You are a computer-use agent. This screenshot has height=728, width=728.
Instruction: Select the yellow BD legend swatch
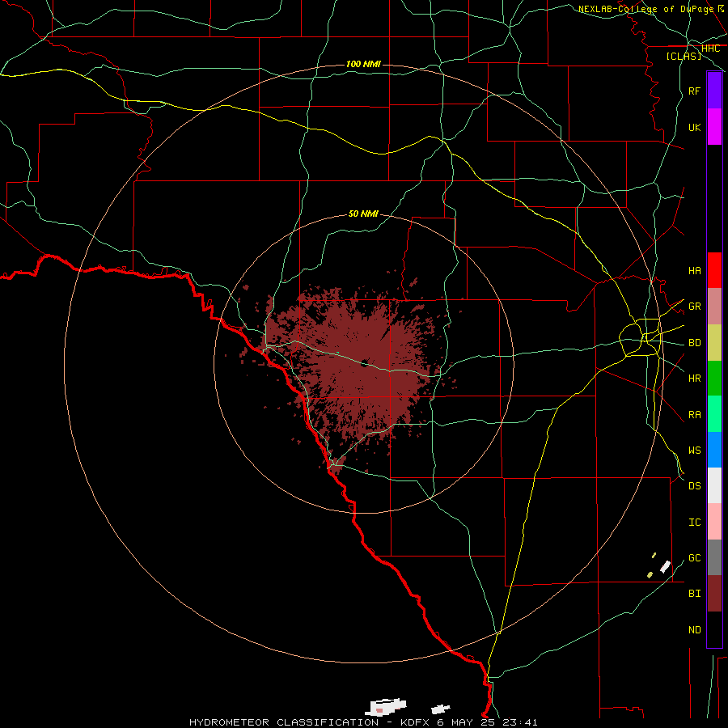(x=714, y=343)
